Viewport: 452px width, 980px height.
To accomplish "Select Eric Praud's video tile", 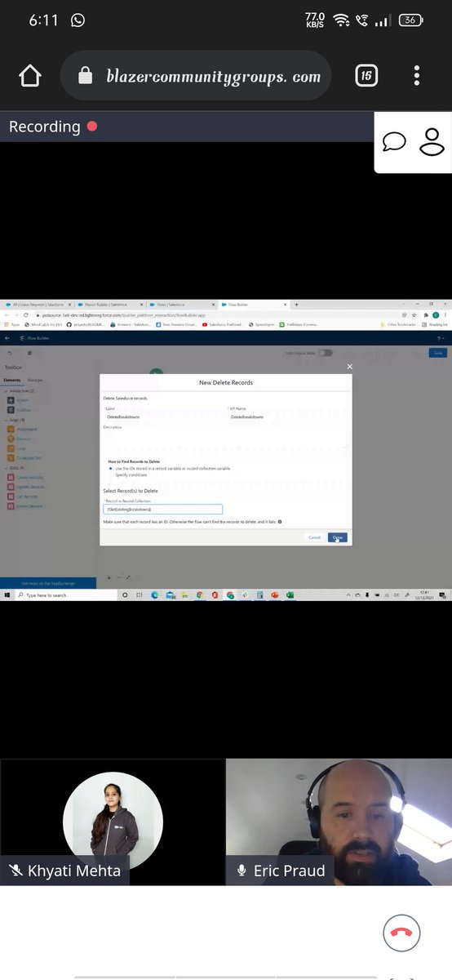I will tap(339, 822).
